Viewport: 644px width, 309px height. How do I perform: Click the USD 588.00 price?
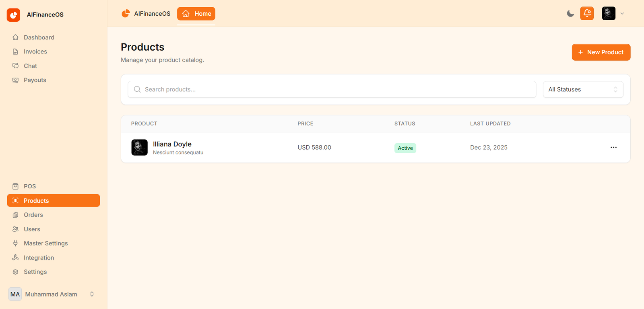click(x=314, y=148)
